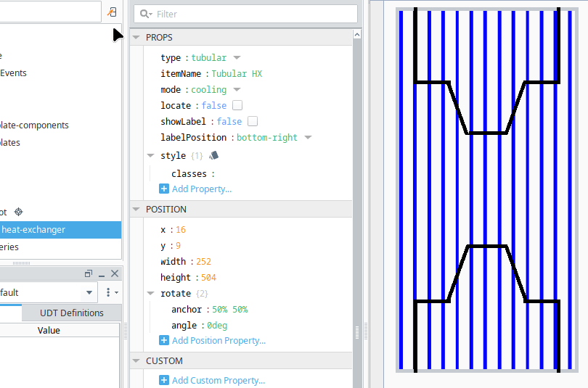Click the Value column header
The width and height of the screenshot is (588, 388).
pyautogui.click(x=49, y=330)
